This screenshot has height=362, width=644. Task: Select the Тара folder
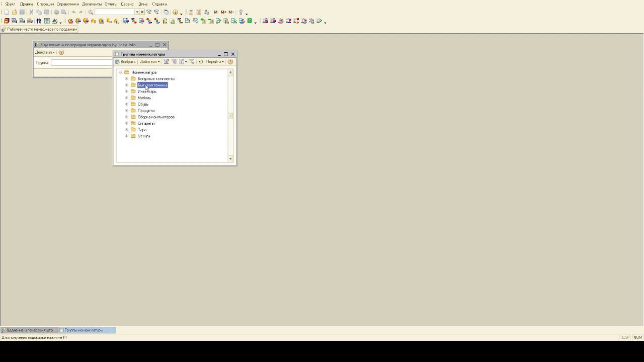point(142,130)
